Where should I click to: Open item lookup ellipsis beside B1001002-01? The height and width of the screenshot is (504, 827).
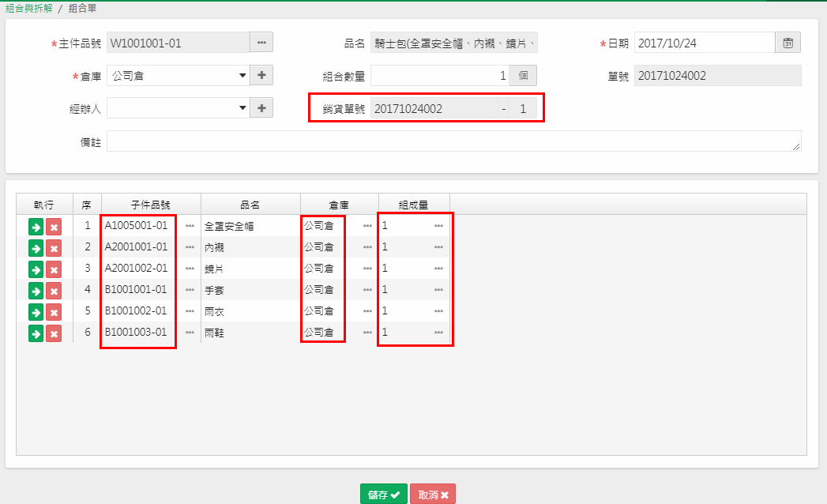tap(190, 311)
